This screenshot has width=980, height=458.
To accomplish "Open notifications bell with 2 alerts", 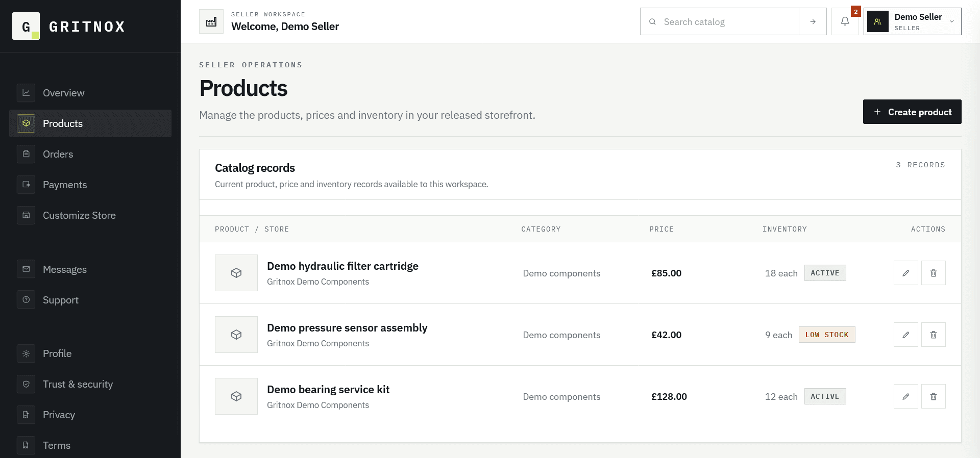I will [845, 21].
